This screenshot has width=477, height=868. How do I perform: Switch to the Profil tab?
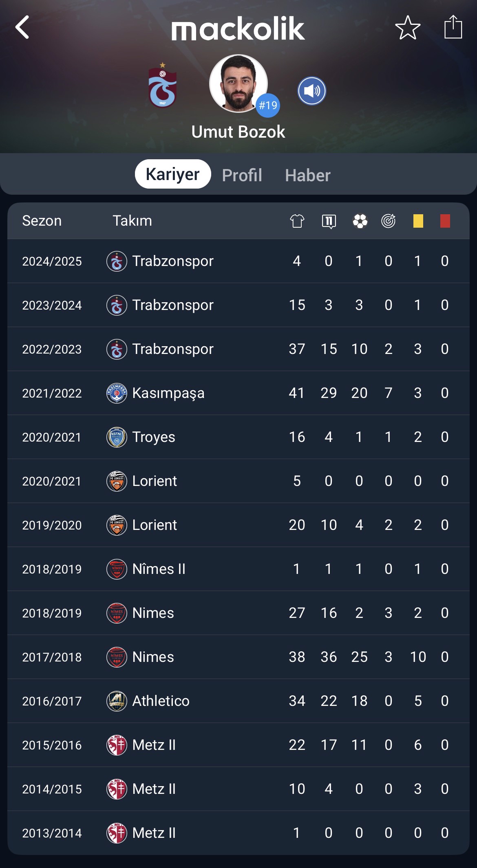(x=242, y=175)
